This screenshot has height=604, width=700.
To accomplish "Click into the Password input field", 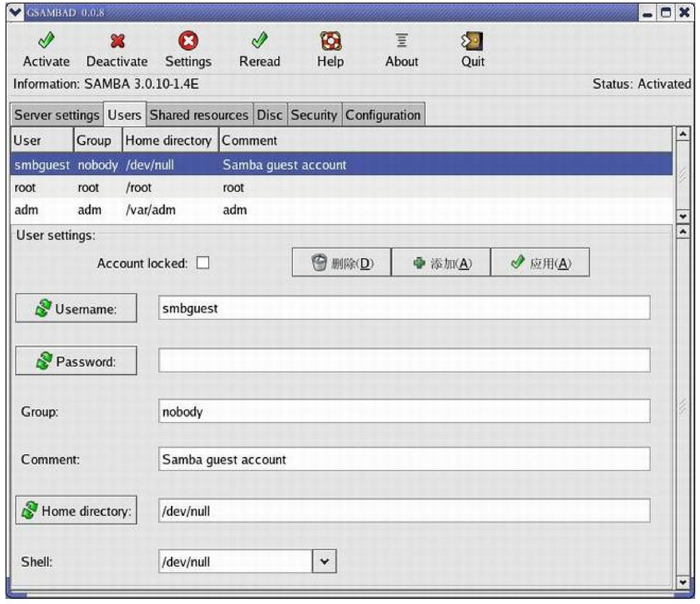I will tap(404, 361).
